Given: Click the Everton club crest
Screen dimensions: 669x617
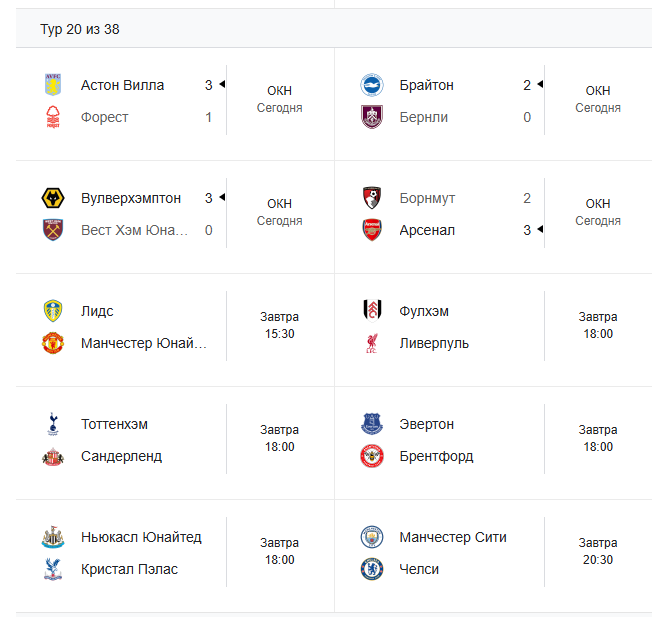Looking at the screenshot, I should [x=372, y=424].
